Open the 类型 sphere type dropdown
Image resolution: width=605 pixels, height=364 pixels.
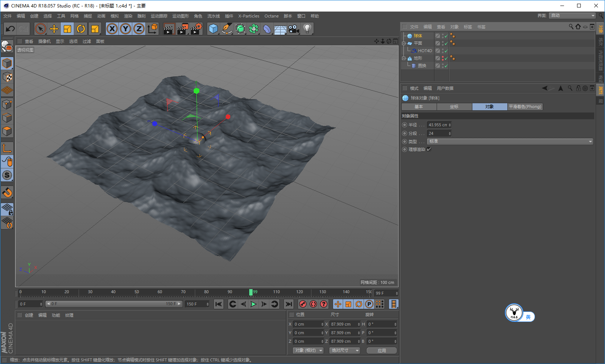tap(510, 141)
